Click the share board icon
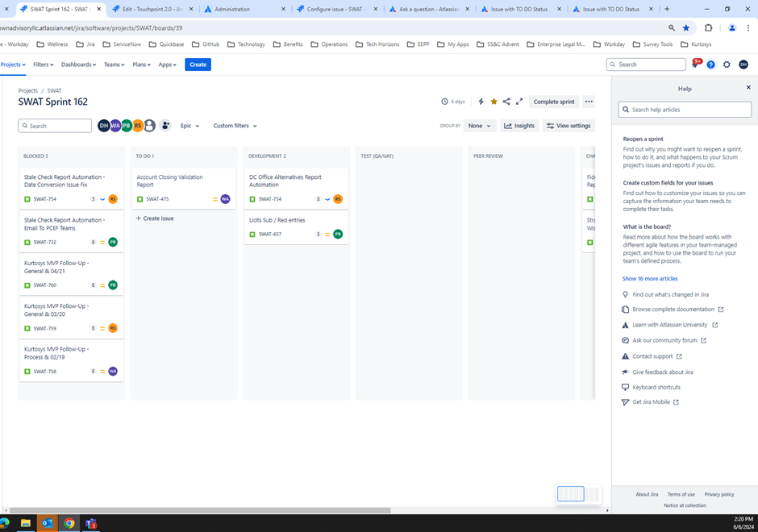 pos(506,102)
